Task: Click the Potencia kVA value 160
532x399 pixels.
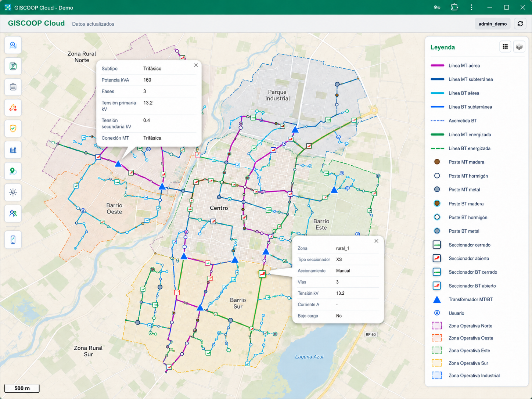Action: point(147,80)
